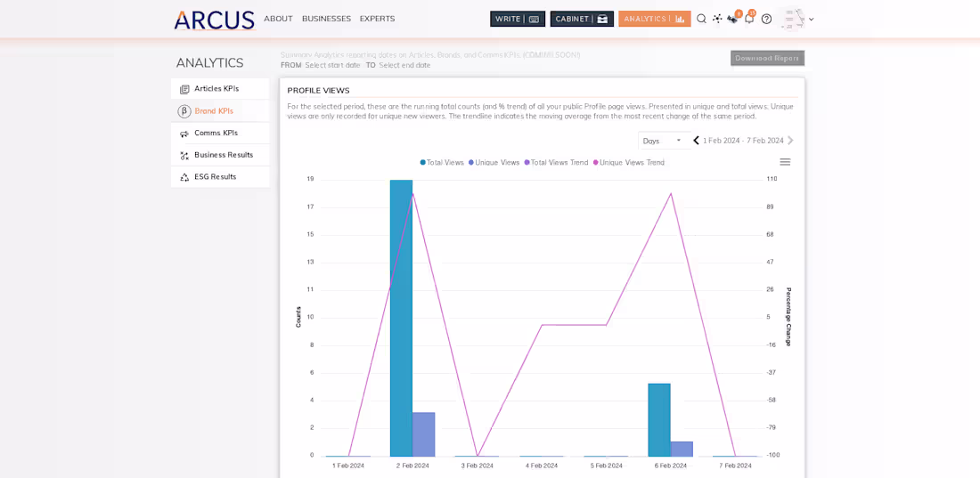Click the ARCUS logo
980x478 pixels.
tap(215, 20)
